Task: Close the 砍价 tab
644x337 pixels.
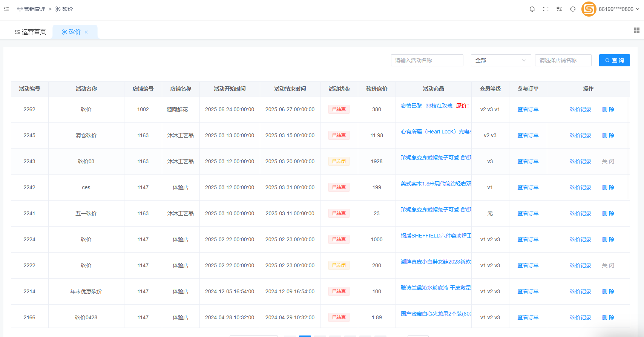Action: click(86, 32)
